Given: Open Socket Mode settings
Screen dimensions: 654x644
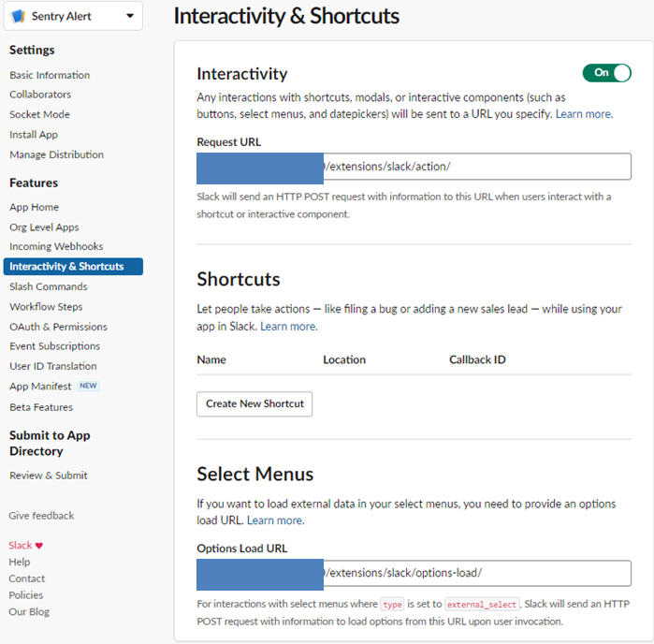Looking at the screenshot, I should [39, 114].
